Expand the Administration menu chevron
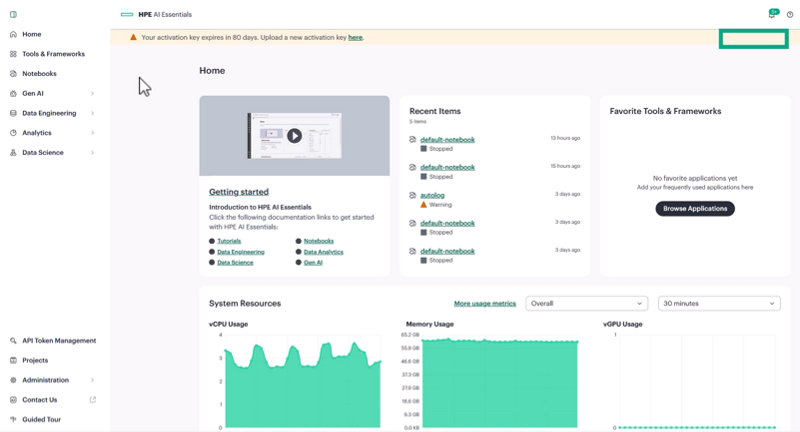 click(x=92, y=380)
